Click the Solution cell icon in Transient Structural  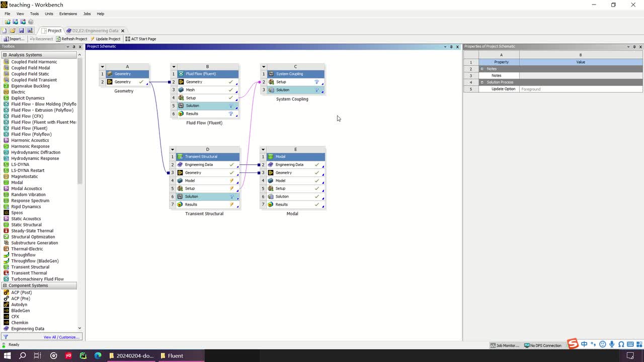tap(180, 197)
